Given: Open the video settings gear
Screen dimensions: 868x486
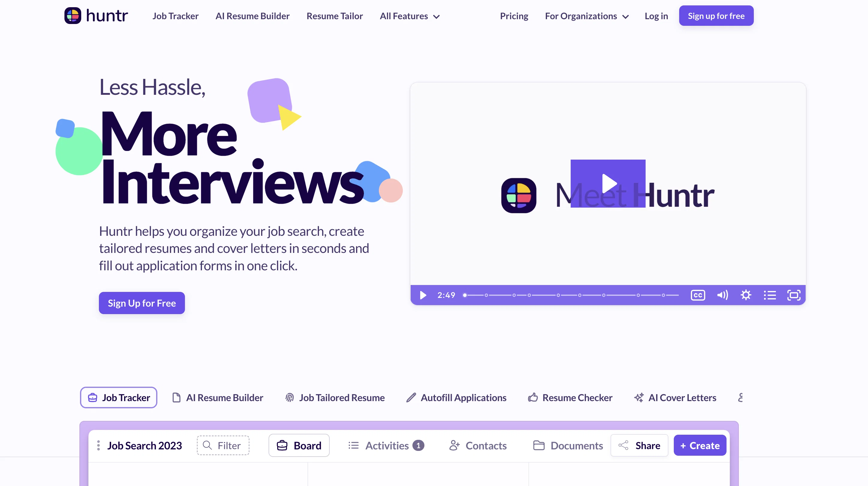Looking at the screenshot, I should pyautogui.click(x=746, y=295).
